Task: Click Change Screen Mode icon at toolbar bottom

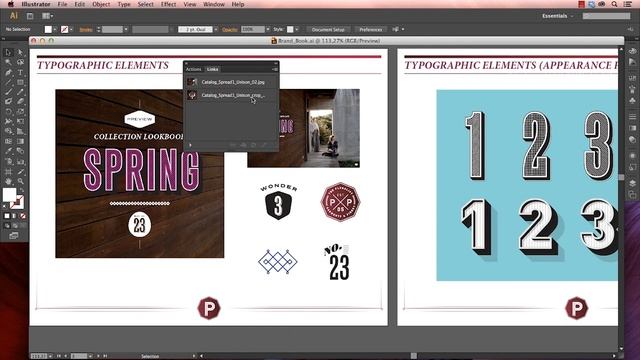Action: click(13, 236)
